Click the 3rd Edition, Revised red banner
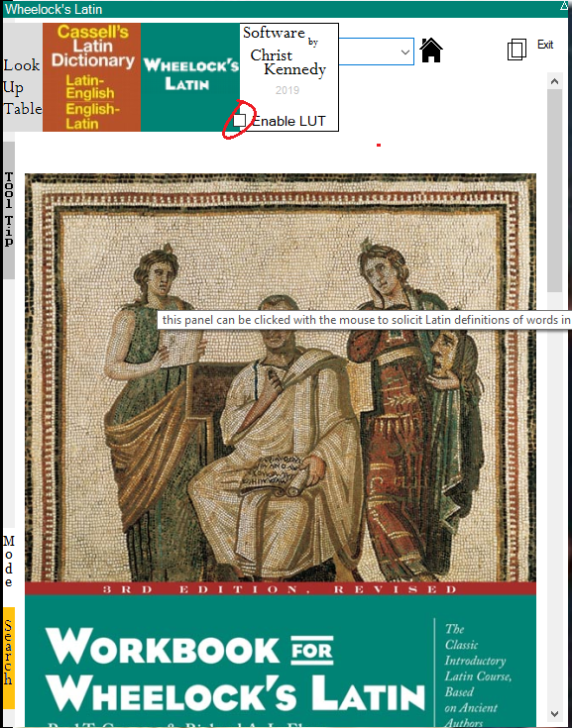Image resolution: width=572 pixels, height=728 pixels. [281, 588]
